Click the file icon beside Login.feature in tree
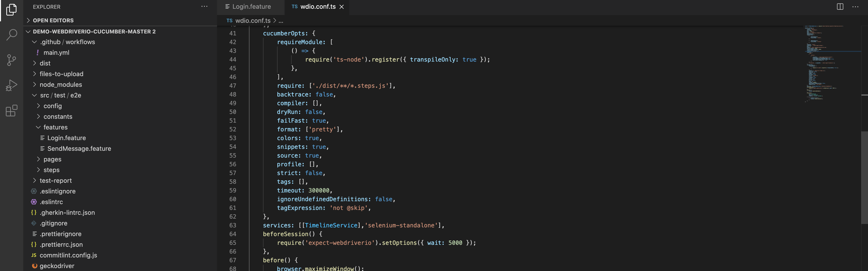Viewport: 868px width, 271px height. click(x=42, y=138)
